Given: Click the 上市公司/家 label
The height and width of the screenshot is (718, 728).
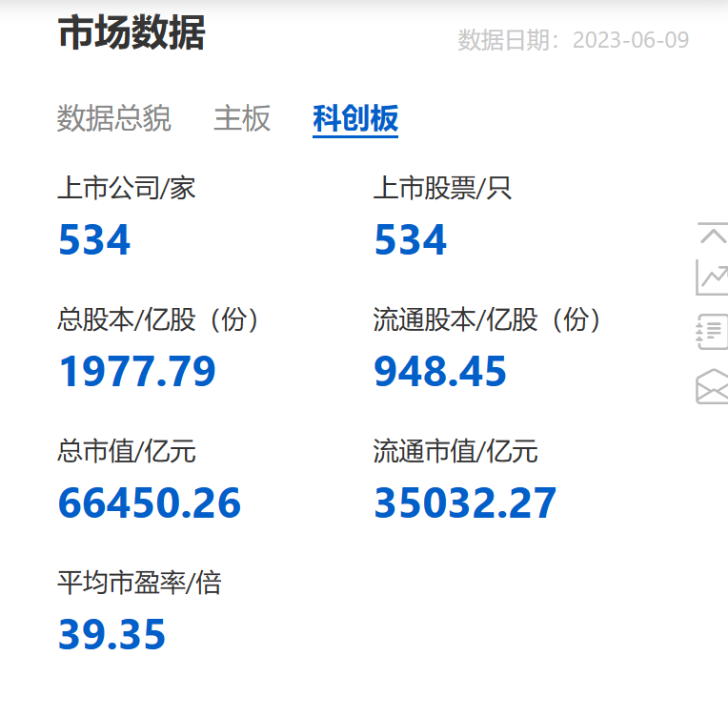Looking at the screenshot, I should (127, 189).
